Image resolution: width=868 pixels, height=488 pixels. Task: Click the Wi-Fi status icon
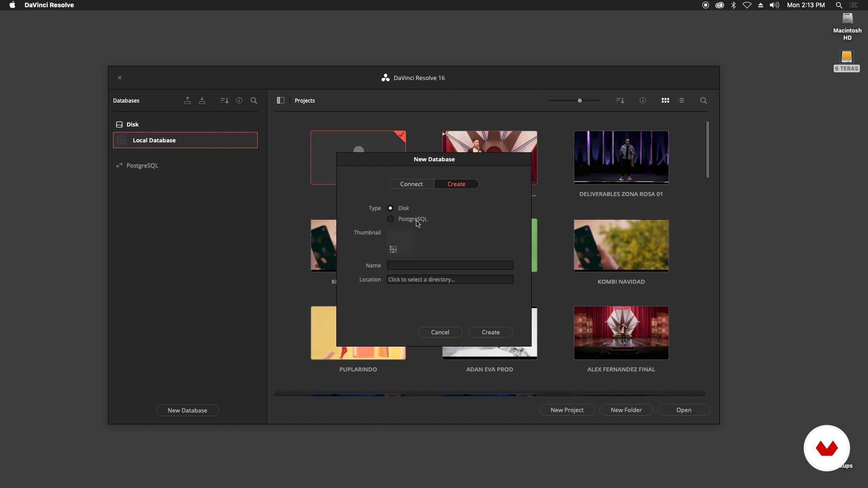(747, 5)
